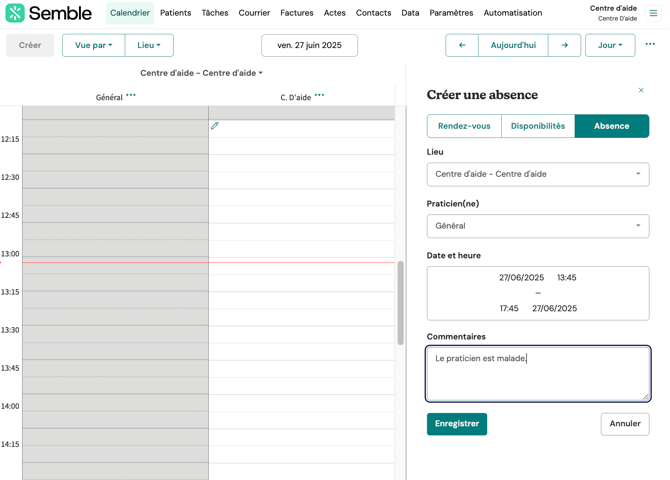Expand the Lieu dropdown in form
The image size is (670, 480).
538,174
